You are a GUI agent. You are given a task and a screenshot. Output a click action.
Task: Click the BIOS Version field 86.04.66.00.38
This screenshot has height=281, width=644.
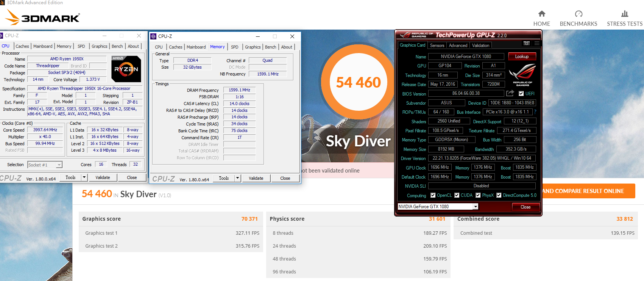pyautogui.click(x=466, y=93)
